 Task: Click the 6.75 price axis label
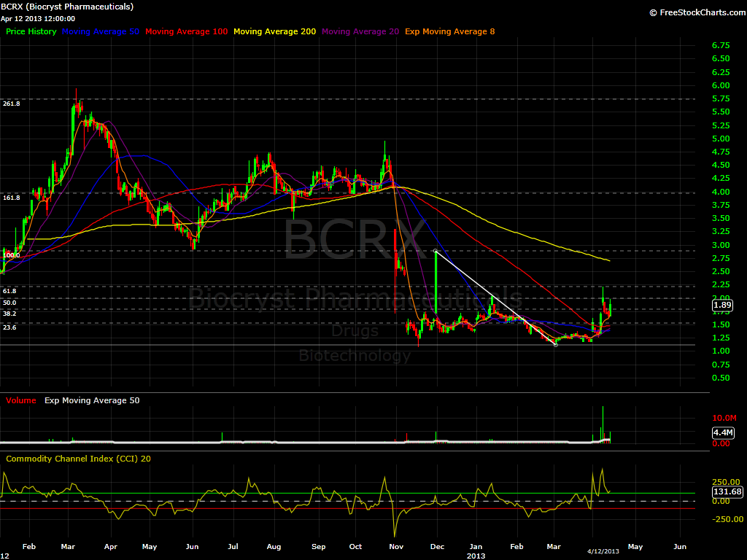click(721, 45)
